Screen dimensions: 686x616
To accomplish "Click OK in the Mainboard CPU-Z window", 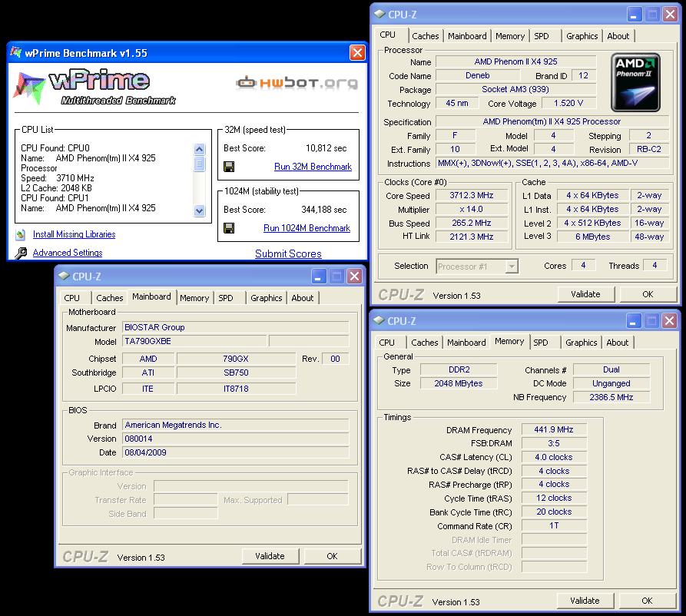I will [332, 556].
